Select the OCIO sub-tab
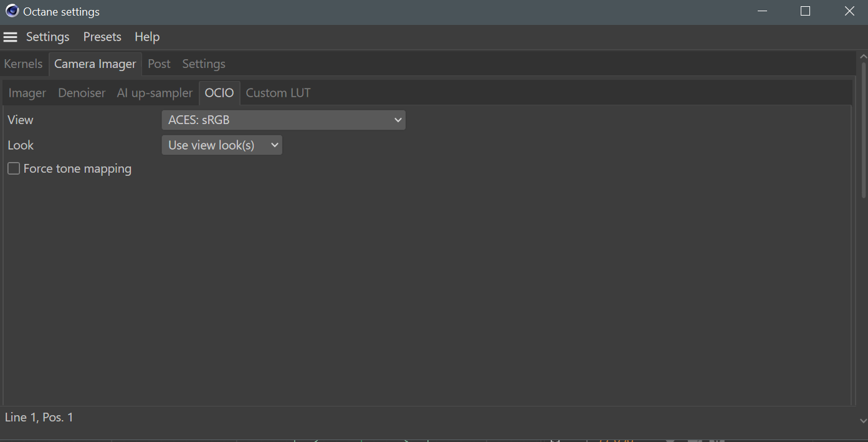Image resolution: width=868 pixels, height=442 pixels. 219,93
